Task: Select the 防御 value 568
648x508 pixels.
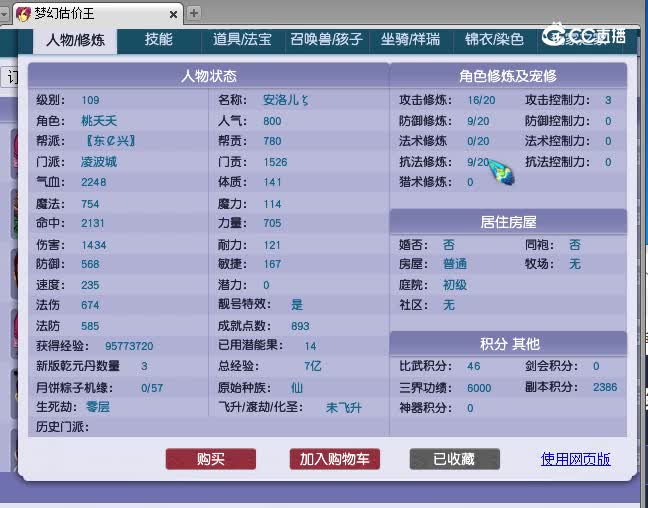Action: point(90,264)
